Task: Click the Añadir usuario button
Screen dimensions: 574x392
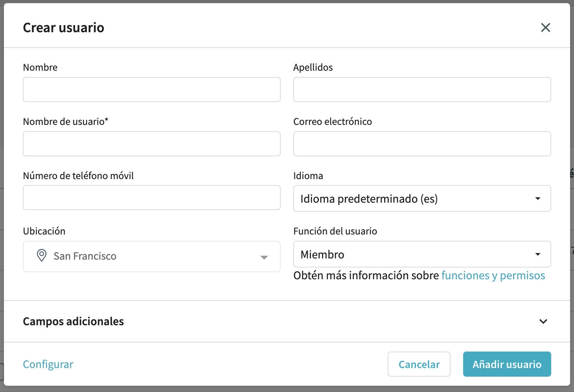Action: tap(507, 365)
